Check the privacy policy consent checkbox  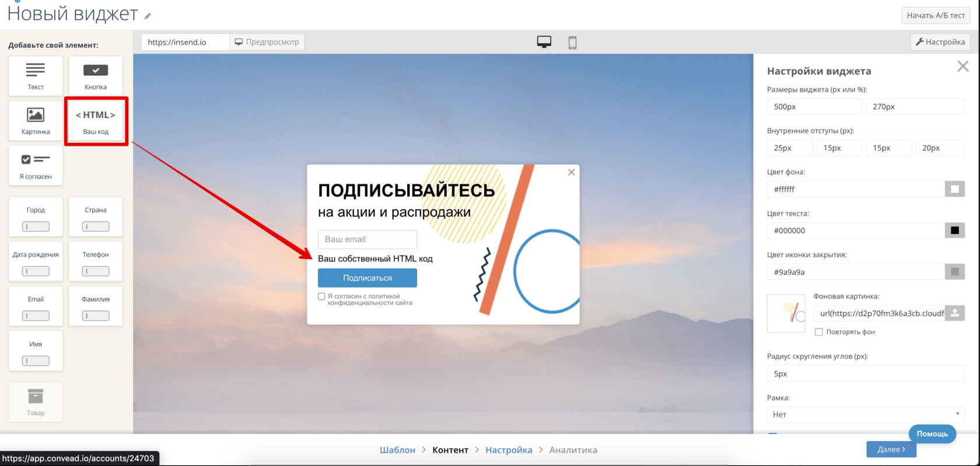(321, 296)
